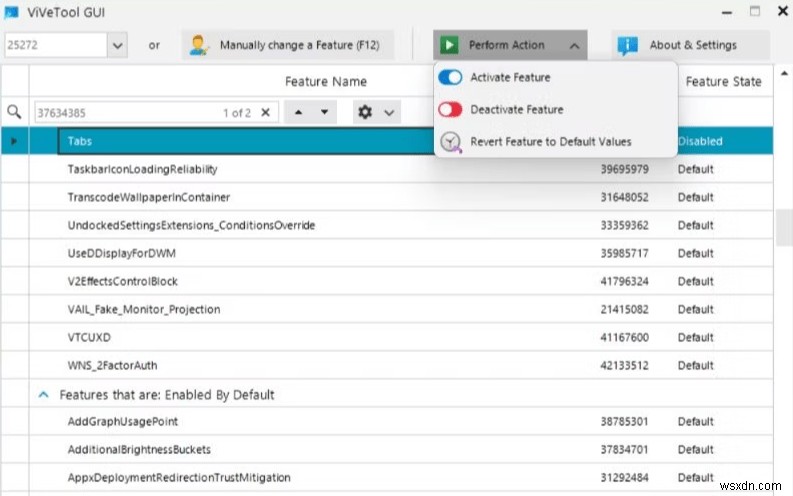Select Deactivate Feature menu entry
Image resolution: width=793 pixels, height=496 pixels.
[x=556, y=109]
